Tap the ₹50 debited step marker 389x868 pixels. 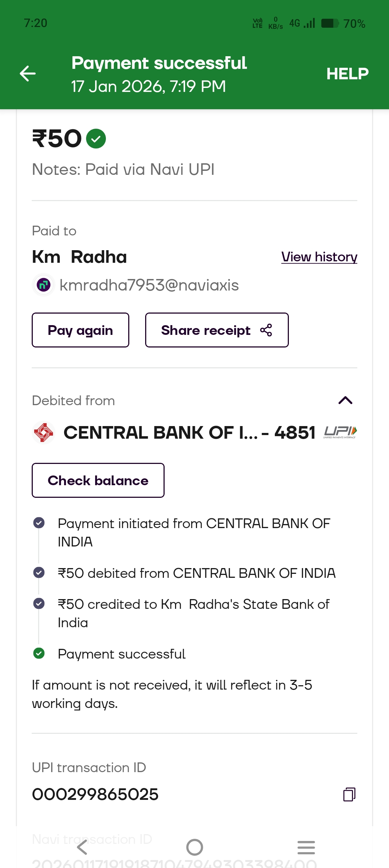click(x=39, y=572)
